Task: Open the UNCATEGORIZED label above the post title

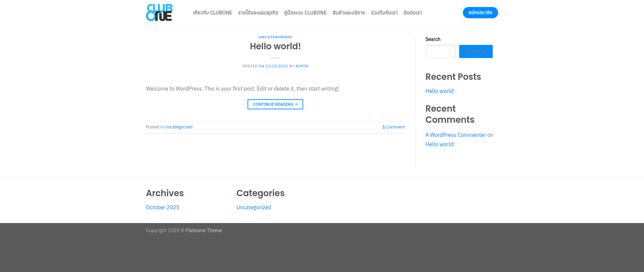Action: pos(275,37)
